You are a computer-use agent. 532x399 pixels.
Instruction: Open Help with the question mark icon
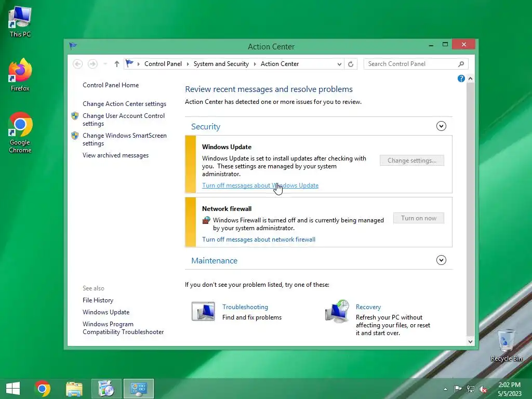[x=461, y=79]
